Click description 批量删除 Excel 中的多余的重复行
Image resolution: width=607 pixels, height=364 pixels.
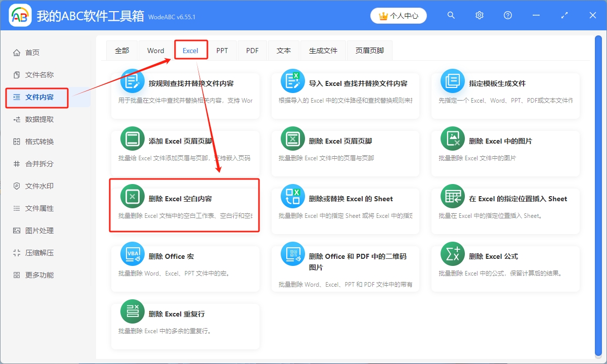click(x=165, y=331)
